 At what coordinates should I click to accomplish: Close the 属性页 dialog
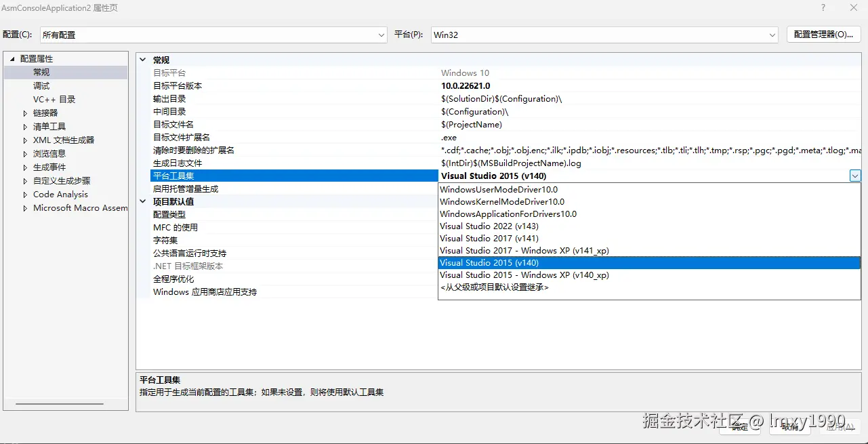854,8
